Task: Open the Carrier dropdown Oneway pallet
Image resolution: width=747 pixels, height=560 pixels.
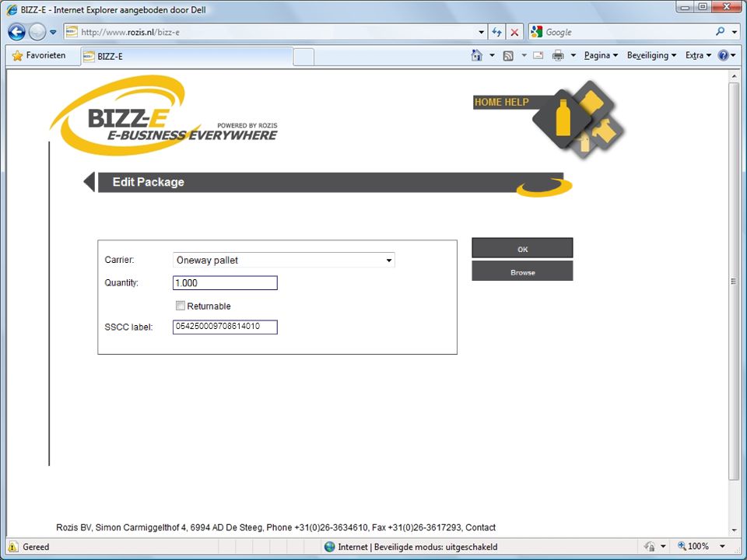Action: pyautogui.click(x=283, y=260)
